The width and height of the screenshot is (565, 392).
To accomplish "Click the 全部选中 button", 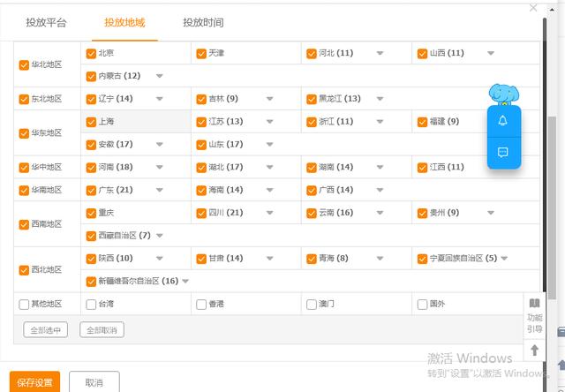I will coord(45,329).
